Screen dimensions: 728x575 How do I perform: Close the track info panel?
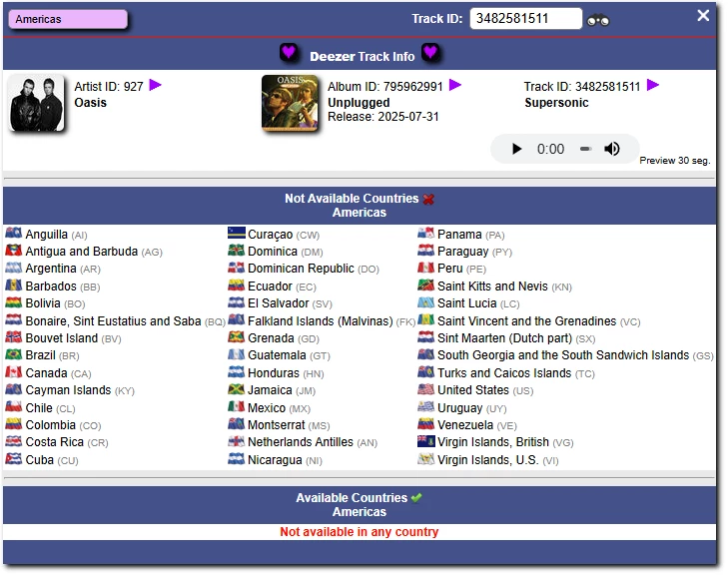point(703,15)
